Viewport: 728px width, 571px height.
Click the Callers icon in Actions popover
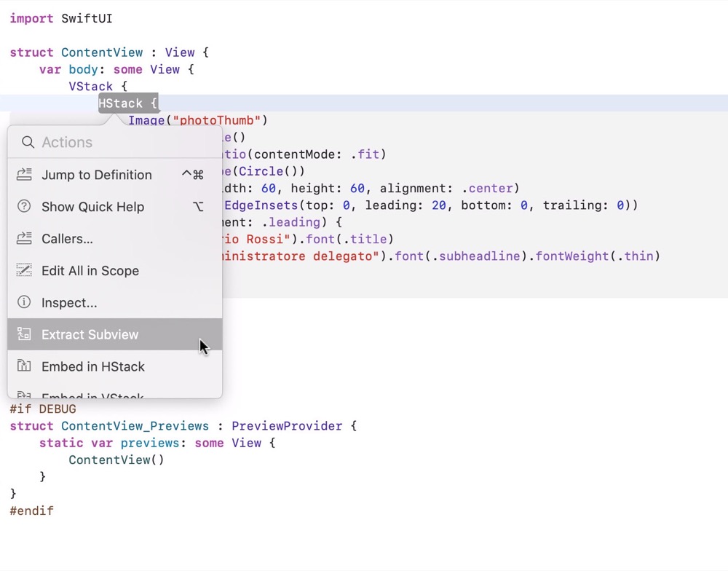click(x=24, y=238)
